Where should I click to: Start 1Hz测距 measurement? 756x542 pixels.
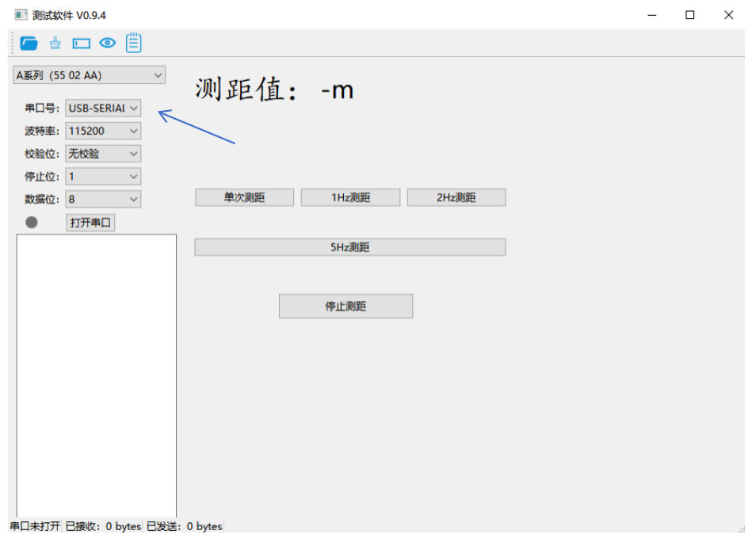[x=350, y=198]
